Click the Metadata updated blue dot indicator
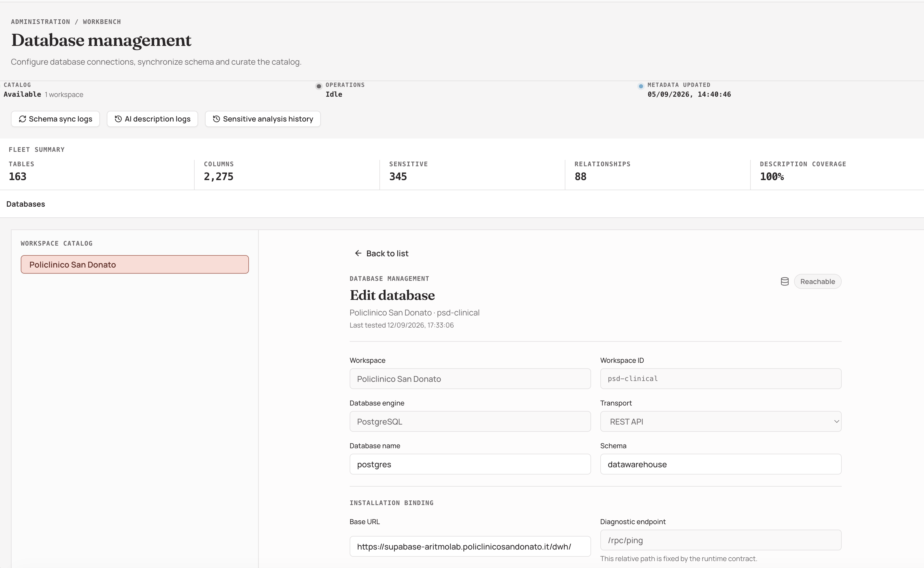The width and height of the screenshot is (924, 568). pyautogui.click(x=641, y=86)
